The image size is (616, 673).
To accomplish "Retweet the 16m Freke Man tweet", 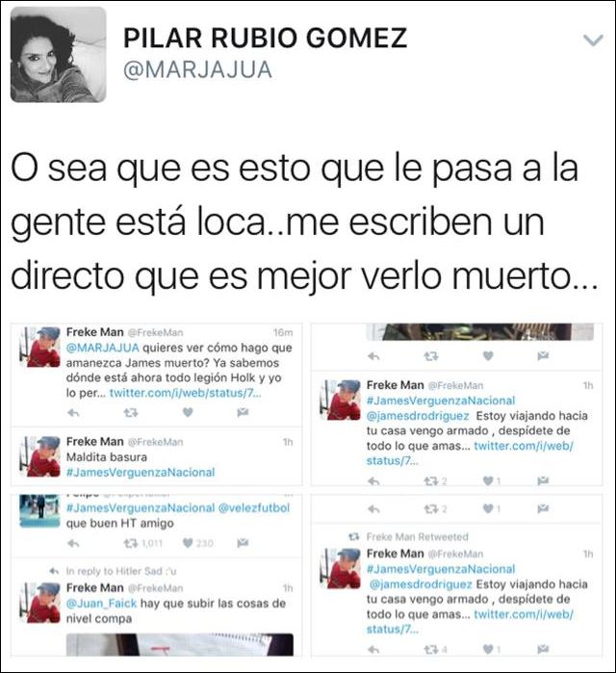I will (x=131, y=413).
